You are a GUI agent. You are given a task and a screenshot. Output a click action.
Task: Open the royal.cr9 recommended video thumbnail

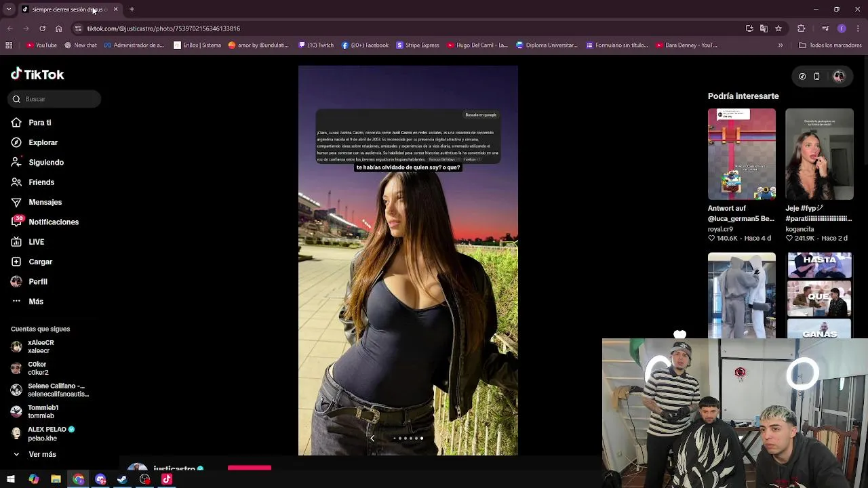coord(741,155)
